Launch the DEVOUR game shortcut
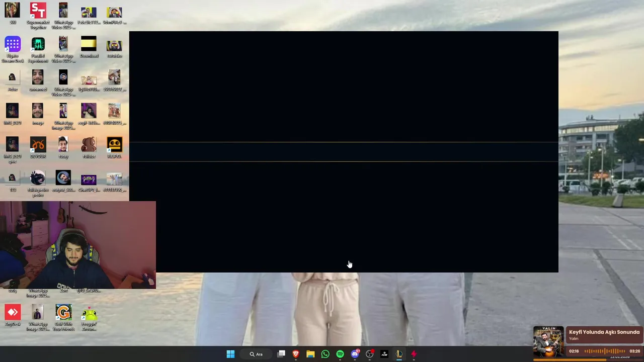 click(x=38, y=148)
